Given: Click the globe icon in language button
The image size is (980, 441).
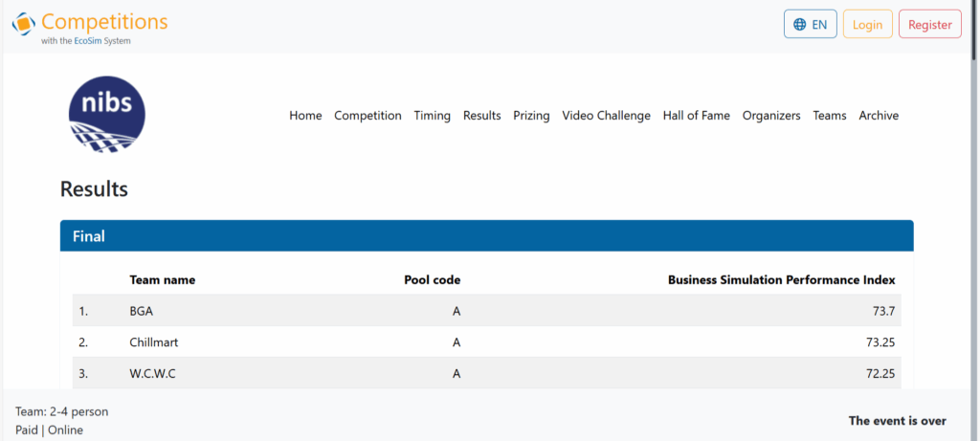Looking at the screenshot, I should pyautogui.click(x=800, y=25).
